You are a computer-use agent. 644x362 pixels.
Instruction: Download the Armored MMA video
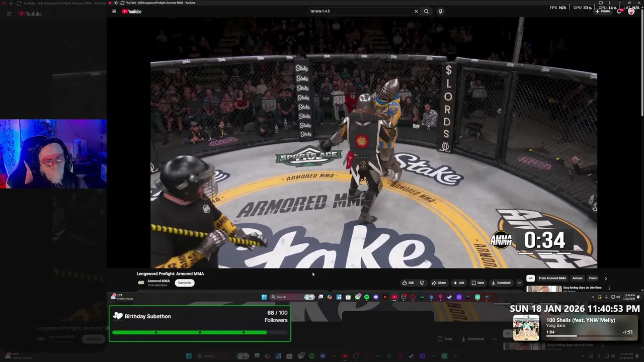click(x=501, y=283)
